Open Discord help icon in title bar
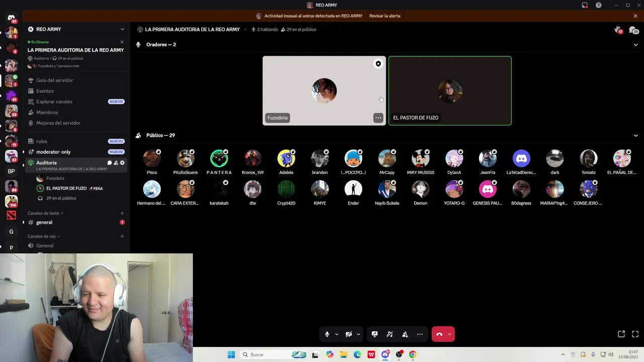Viewport: 644px width, 362px height. click(x=598, y=5)
